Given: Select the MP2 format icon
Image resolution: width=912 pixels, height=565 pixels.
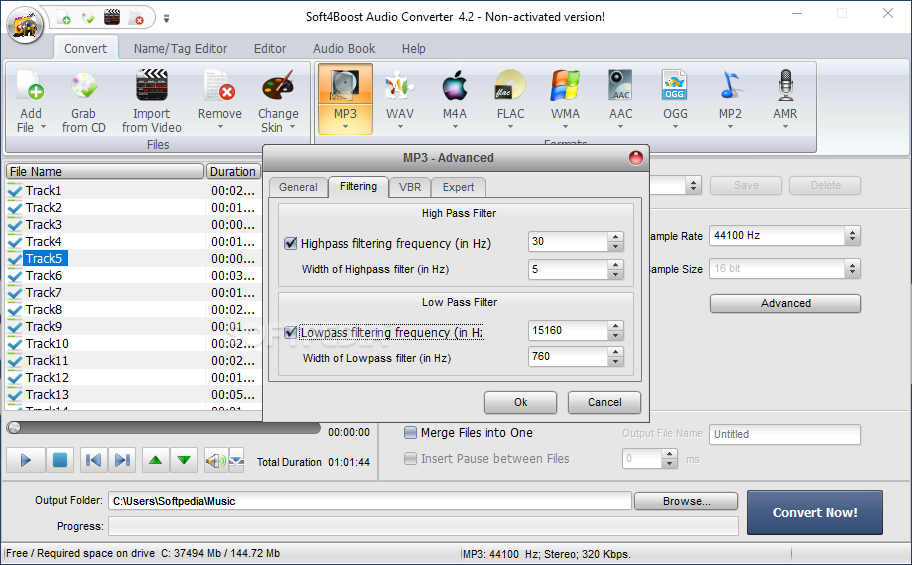Looking at the screenshot, I should [730, 86].
